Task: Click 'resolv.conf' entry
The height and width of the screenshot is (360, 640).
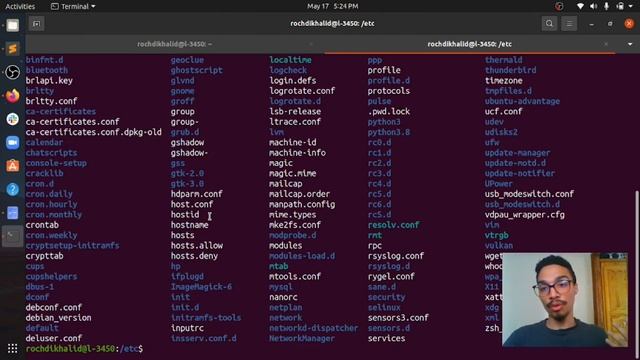Action: (393, 225)
